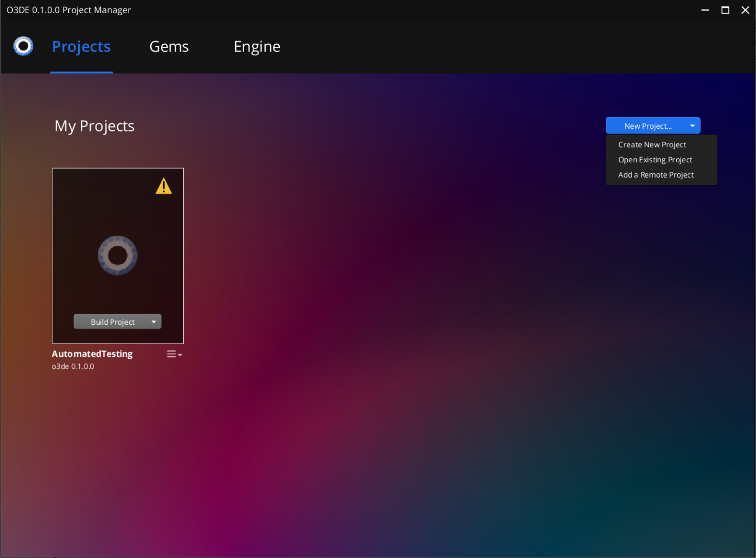
Task: Open the dropdown arrow next to the project options icon
Action: [x=181, y=355]
